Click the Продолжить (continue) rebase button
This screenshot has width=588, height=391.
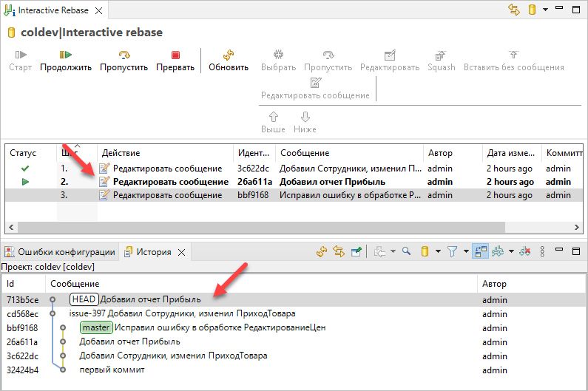[x=65, y=60]
